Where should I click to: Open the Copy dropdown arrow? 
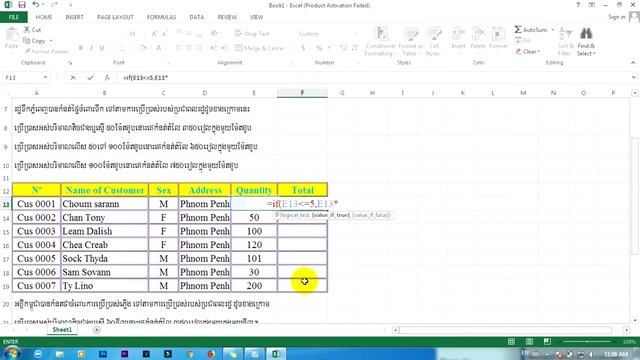(51, 41)
